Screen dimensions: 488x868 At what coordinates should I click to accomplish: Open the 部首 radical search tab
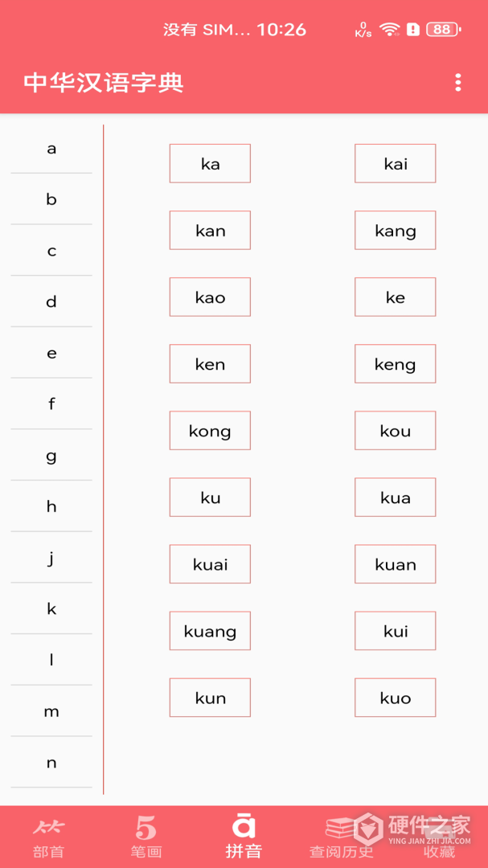point(48,836)
